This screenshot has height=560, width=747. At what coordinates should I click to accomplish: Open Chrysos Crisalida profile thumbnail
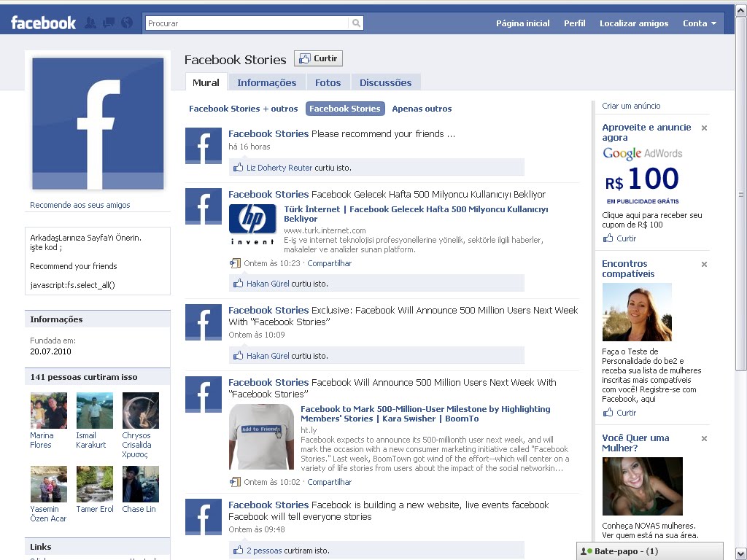click(x=141, y=411)
